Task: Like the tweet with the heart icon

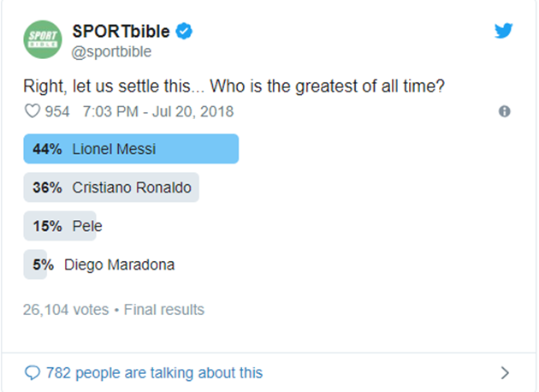Action: [33, 111]
